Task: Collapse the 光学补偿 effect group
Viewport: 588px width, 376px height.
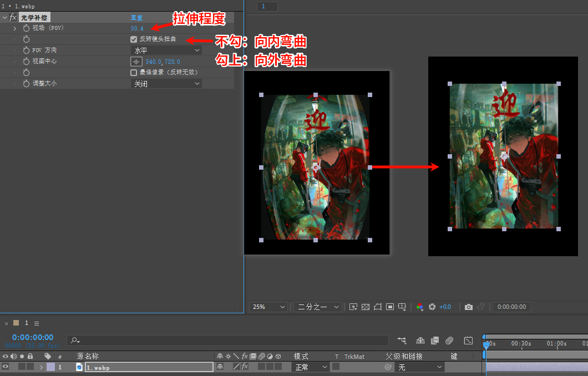Action: pyautogui.click(x=4, y=18)
